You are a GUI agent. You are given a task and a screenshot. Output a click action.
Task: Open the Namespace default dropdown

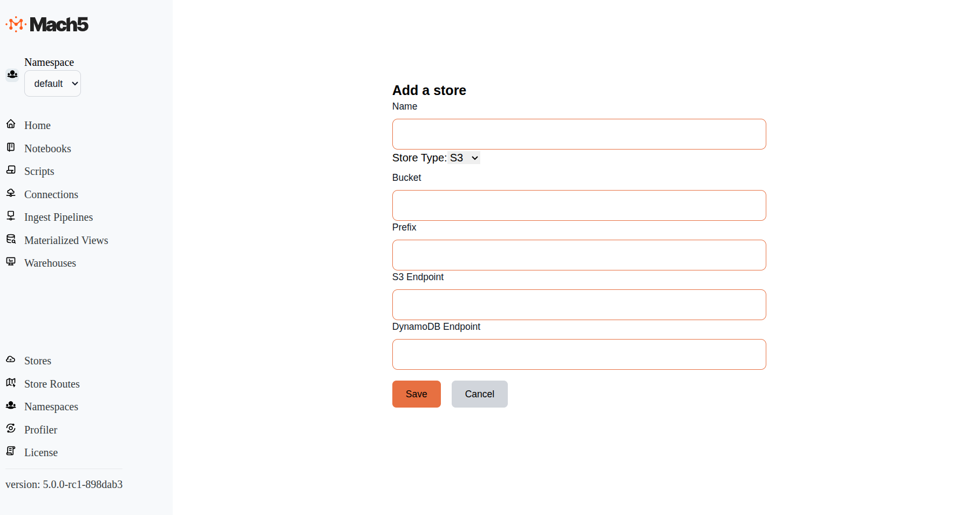click(52, 84)
